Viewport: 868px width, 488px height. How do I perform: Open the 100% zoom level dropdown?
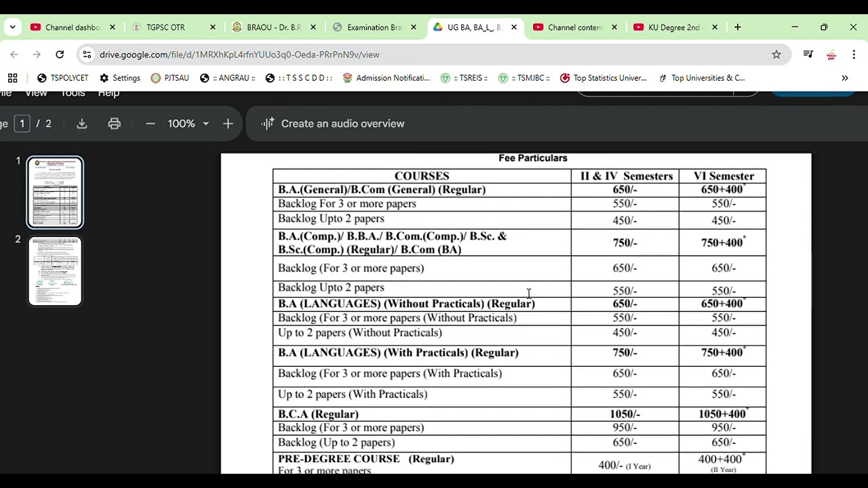point(189,123)
